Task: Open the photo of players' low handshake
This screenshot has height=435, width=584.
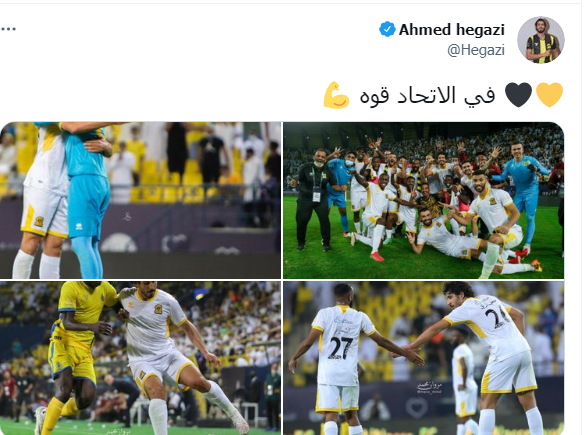Action: [423, 358]
